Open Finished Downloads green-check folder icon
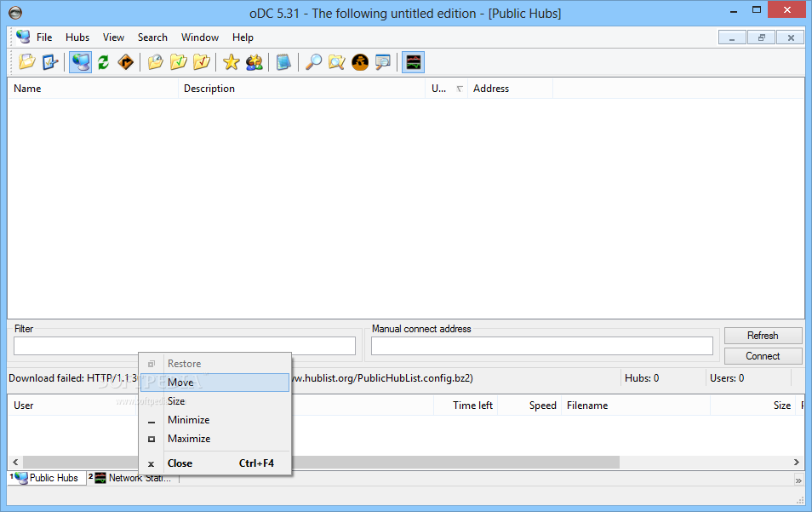The height and width of the screenshot is (512, 812). [179, 62]
